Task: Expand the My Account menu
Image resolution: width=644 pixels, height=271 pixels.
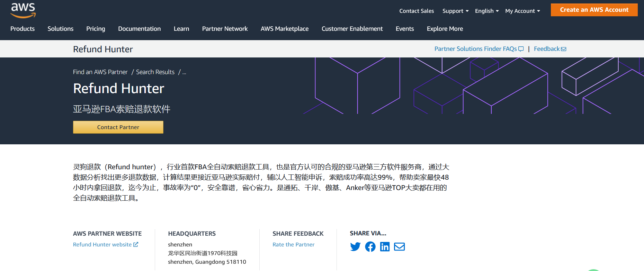Action: pos(522,11)
